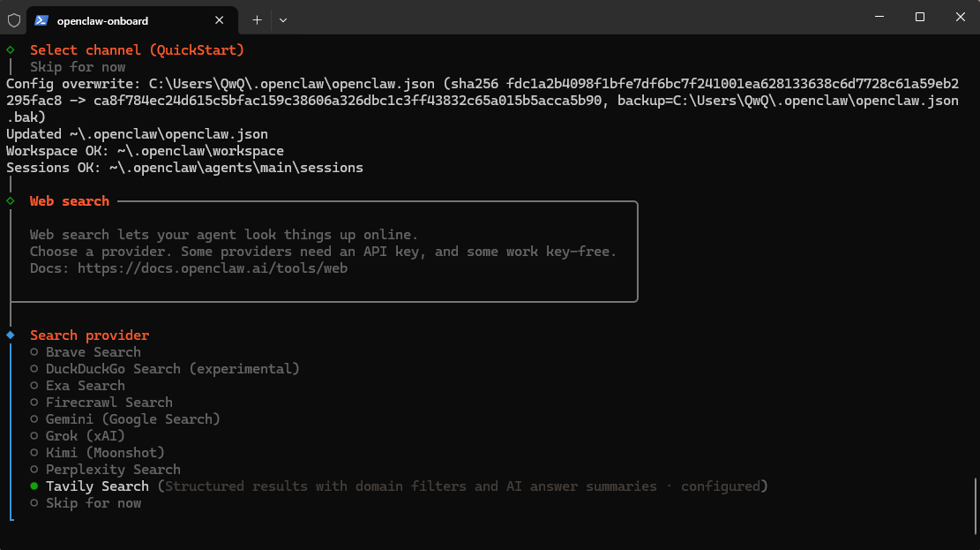980x550 pixels.
Task: Minimize the terminal window
Action: [x=879, y=18]
